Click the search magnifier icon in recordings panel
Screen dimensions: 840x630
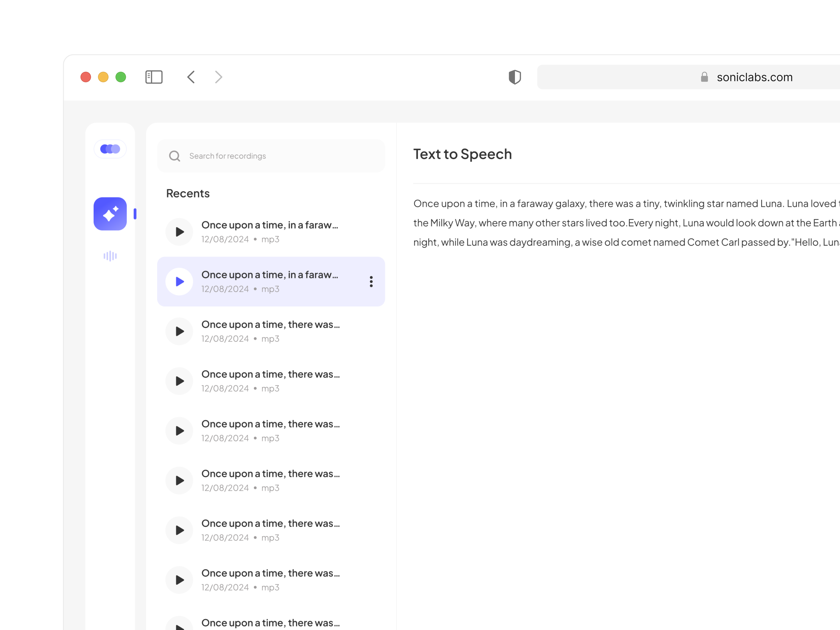pyautogui.click(x=175, y=156)
